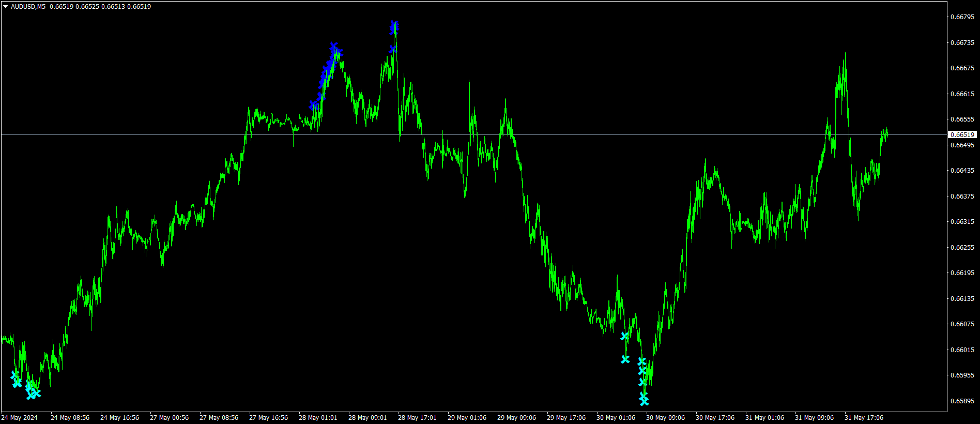Click the 27 May 00:56 time axis label
980x424 pixels.
pos(169,418)
